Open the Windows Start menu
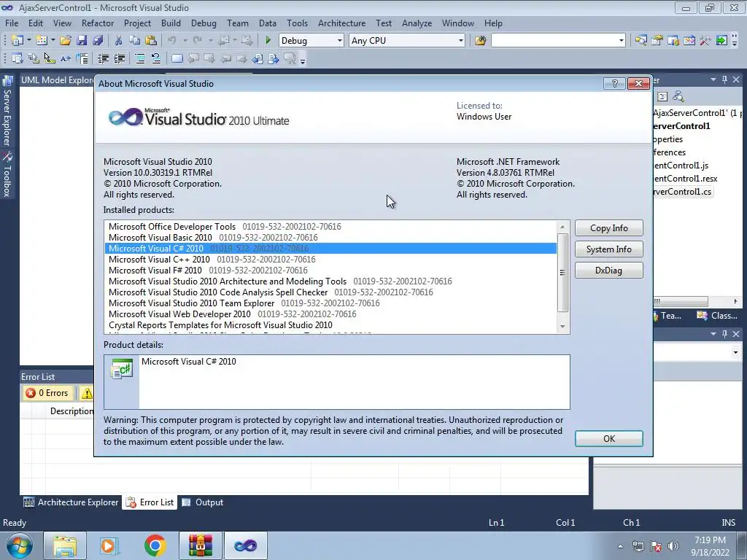Image resolution: width=747 pixels, height=560 pixels. pos(19,545)
